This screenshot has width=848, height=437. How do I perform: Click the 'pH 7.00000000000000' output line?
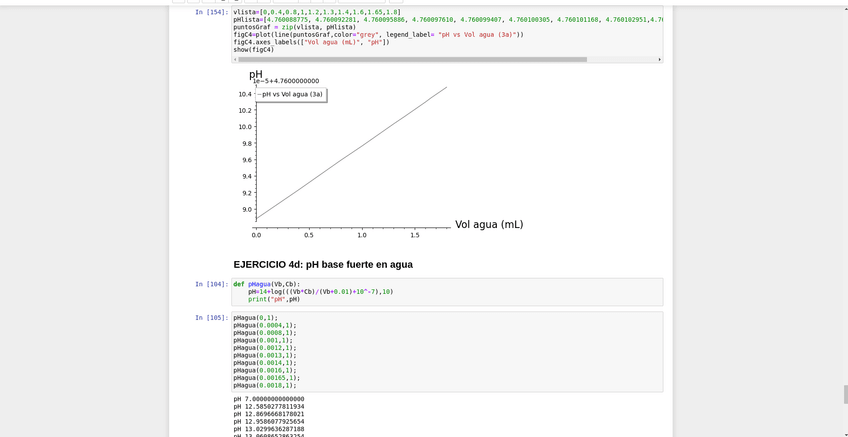pos(268,399)
